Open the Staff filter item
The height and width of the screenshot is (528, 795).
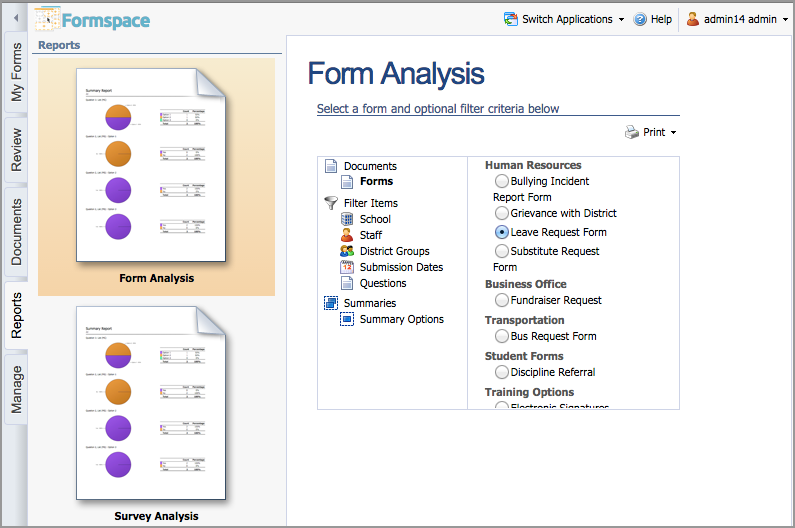point(371,235)
